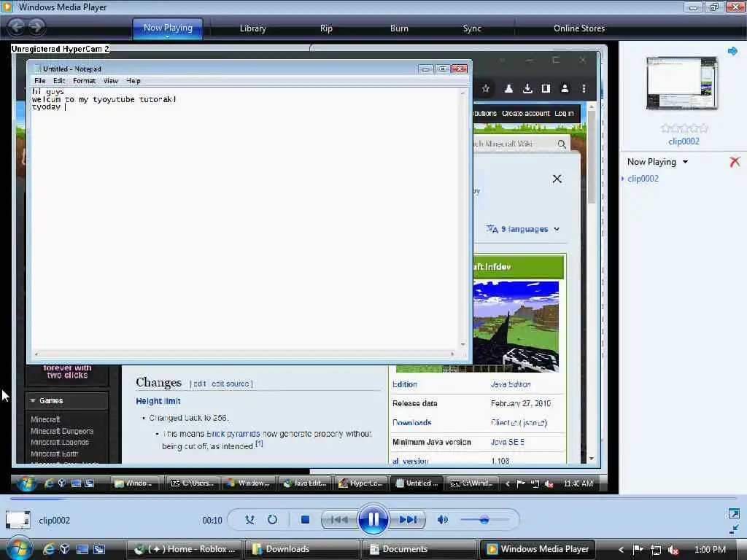Launch Internet Explorer from Quick Launch
The height and width of the screenshot is (560, 747).
click(49, 549)
